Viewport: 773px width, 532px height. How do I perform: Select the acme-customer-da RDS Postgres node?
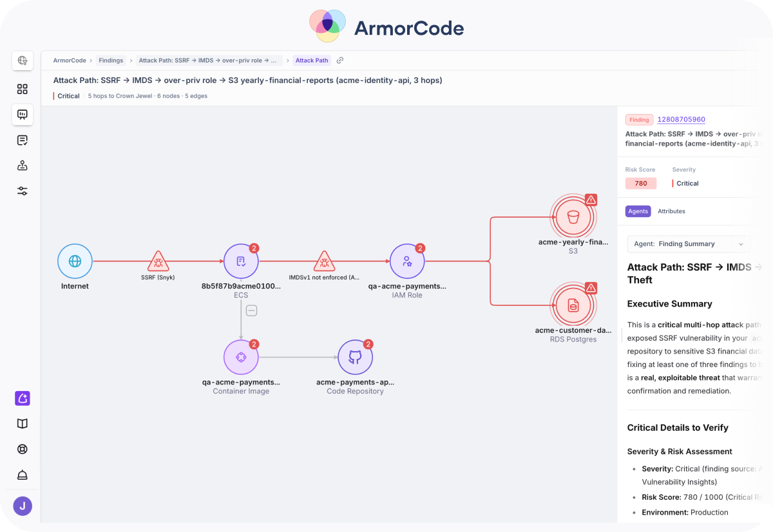(x=573, y=305)
